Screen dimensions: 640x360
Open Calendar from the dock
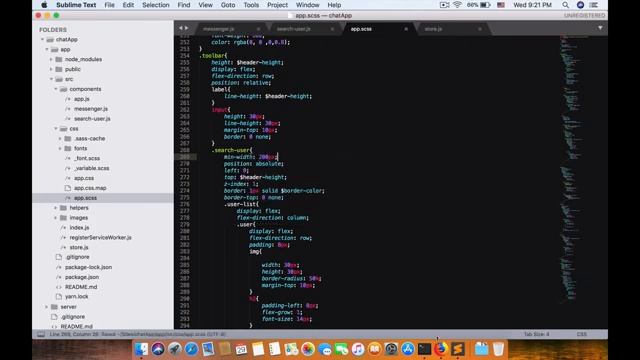[x=241, y=349]
